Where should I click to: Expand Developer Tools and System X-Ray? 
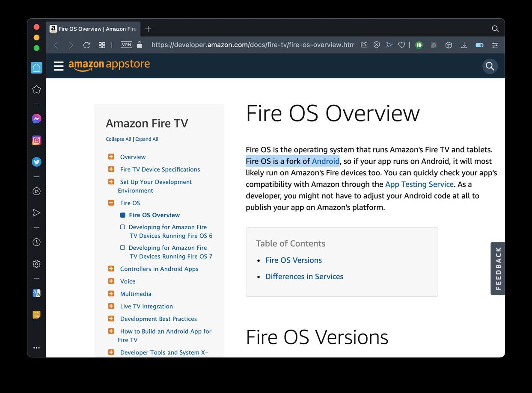[x=111, y=352]
